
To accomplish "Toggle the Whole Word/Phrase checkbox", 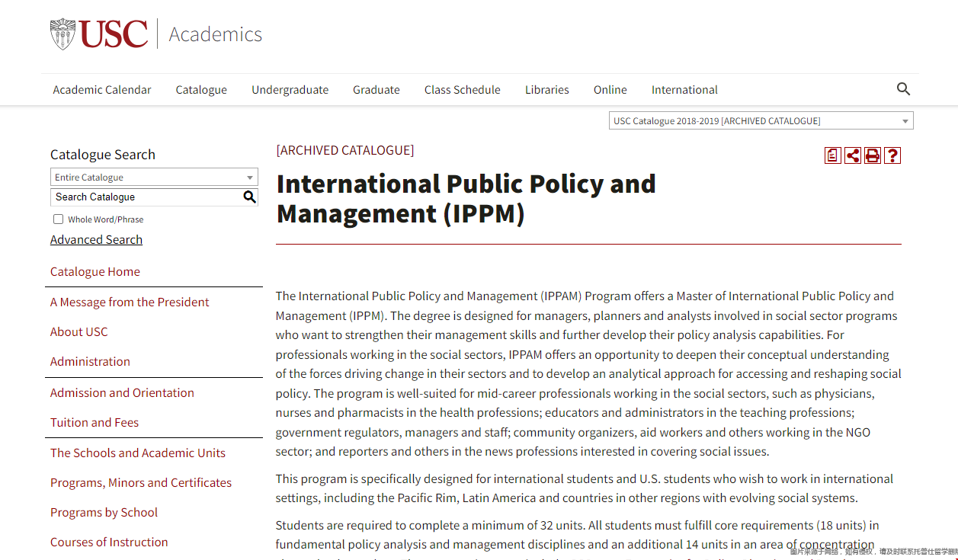I will click(58, 219).
